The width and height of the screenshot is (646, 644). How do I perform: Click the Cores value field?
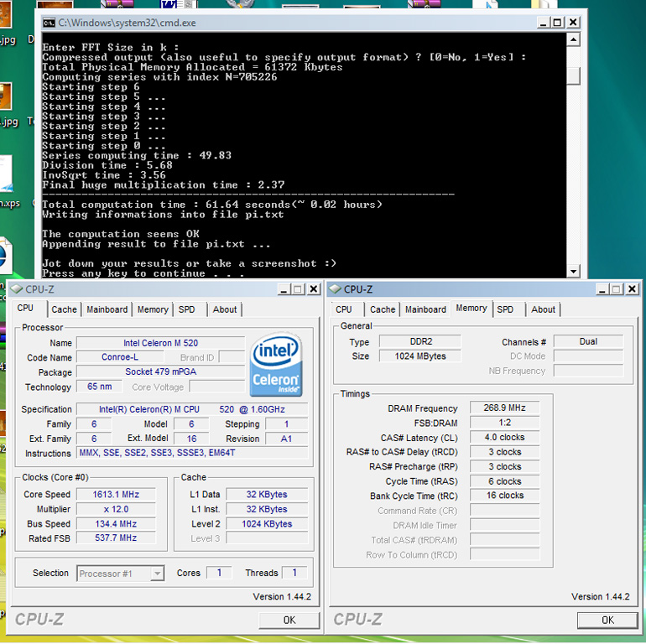[x=219, y=573]
